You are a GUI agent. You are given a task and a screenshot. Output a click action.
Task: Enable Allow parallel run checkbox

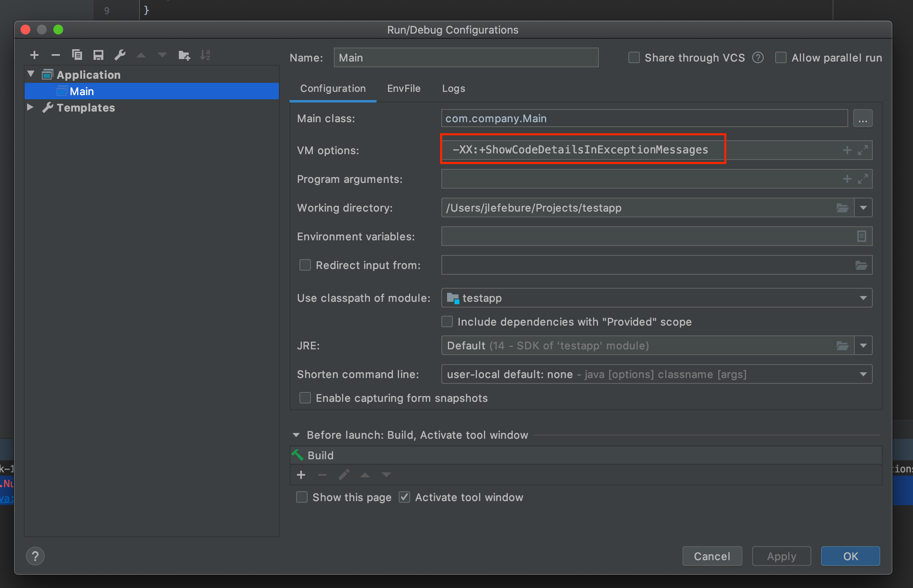point(781,58)
